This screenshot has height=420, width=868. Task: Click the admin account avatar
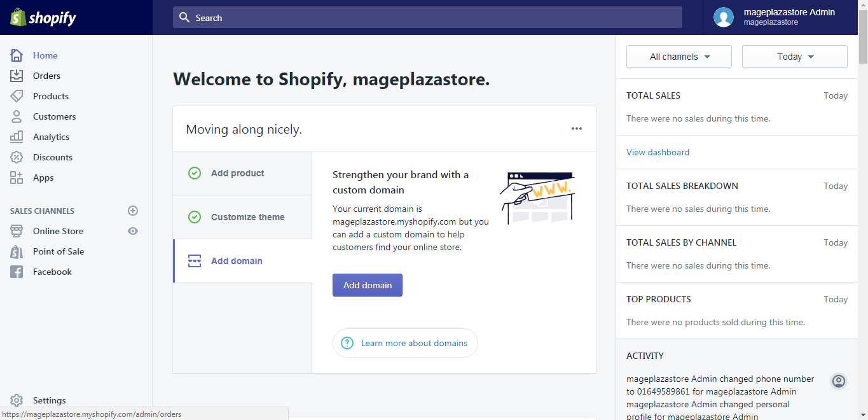click(724, 17)
